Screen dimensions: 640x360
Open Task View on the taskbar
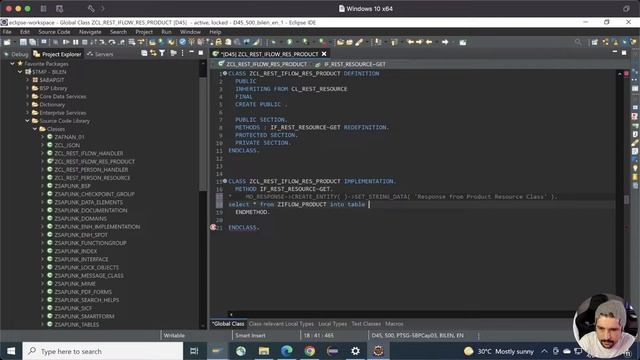(194, 351)
